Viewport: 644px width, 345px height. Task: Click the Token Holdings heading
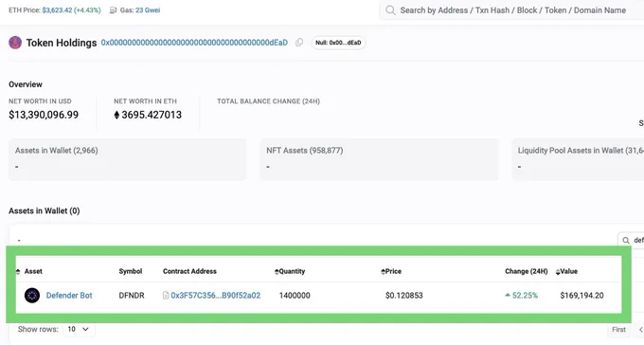click(x=62, y=43)
